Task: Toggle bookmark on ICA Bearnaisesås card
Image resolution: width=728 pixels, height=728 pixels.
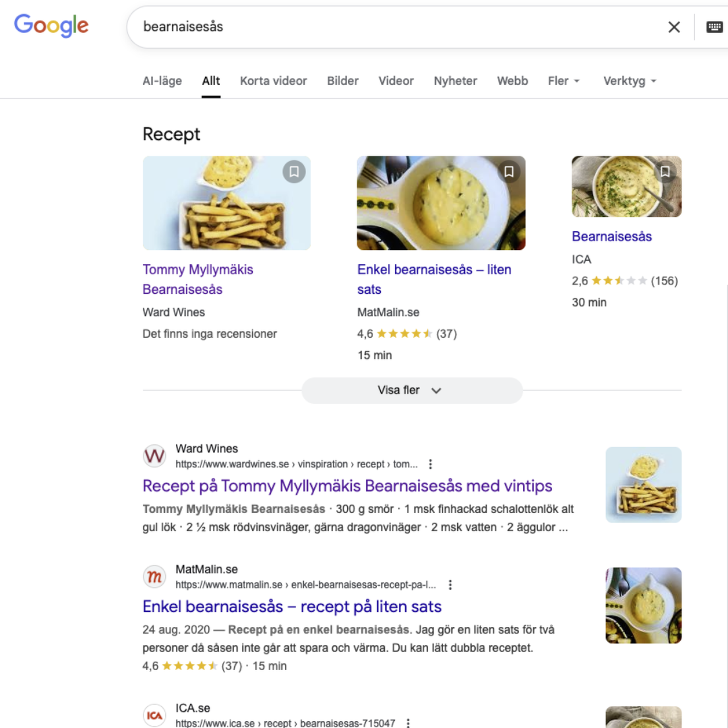Action: pos(665,172)
